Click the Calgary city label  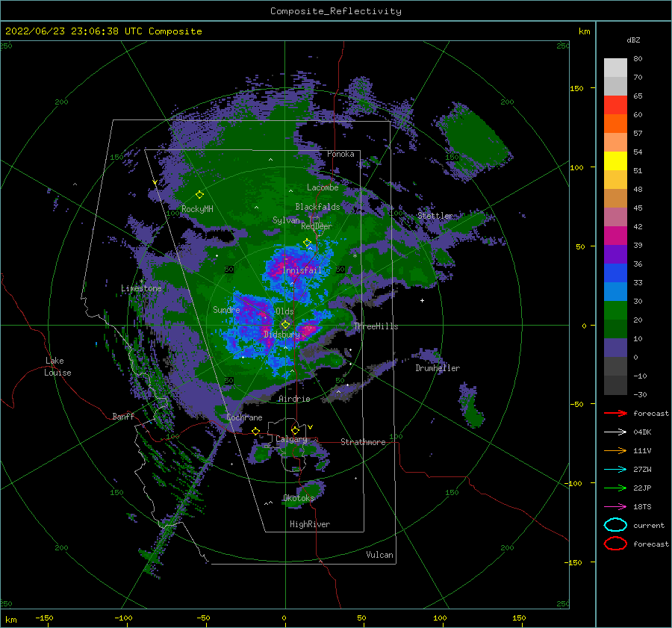click(291, 439)
